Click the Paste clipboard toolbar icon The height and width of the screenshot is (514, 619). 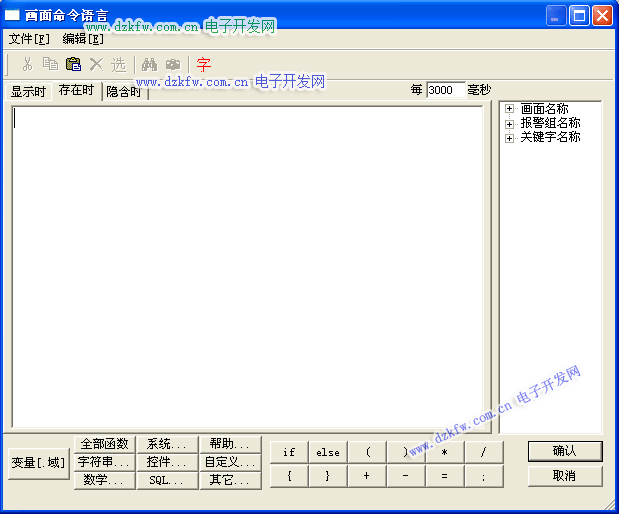[73, 64]
